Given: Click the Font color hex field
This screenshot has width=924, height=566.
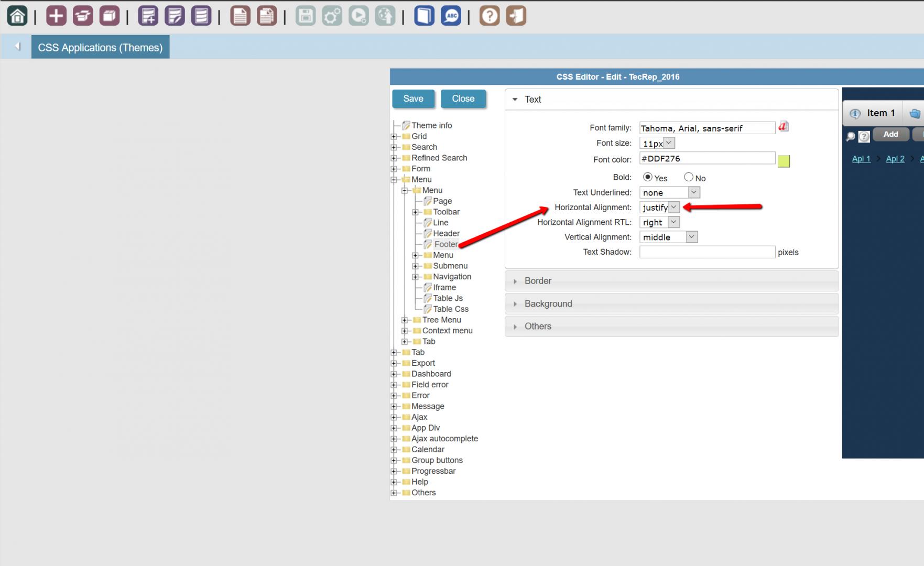Looking at the screenshot, I should 707,158.
